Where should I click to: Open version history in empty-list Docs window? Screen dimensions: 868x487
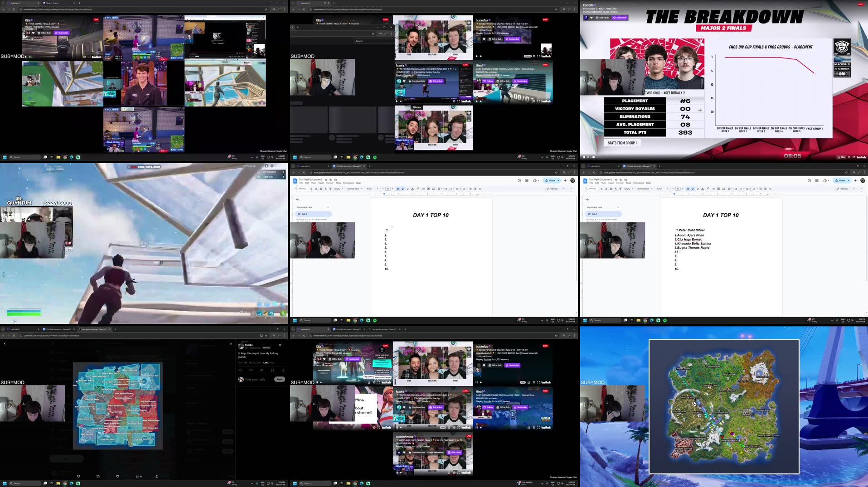click(519, 180)
